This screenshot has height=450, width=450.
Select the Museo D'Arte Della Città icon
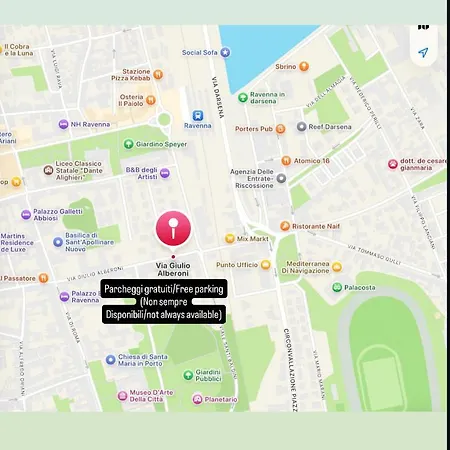point(122,396)
